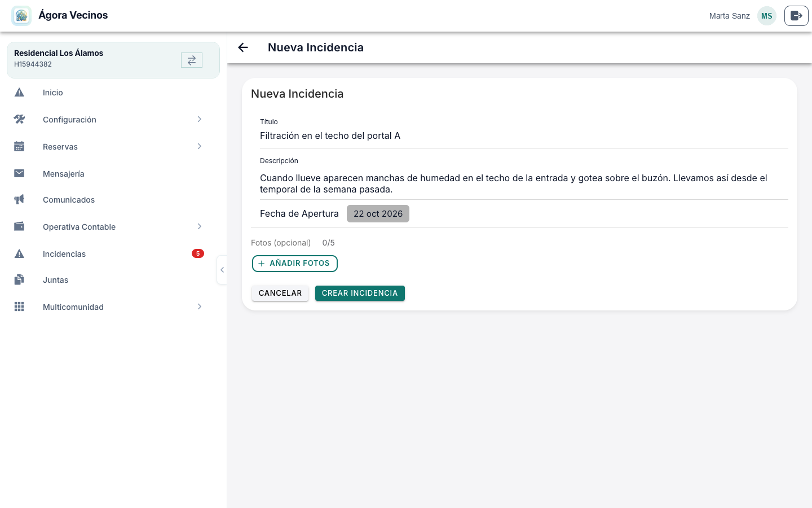Click the Comunicados megaphone icon
812x508 pixels.
19,200
